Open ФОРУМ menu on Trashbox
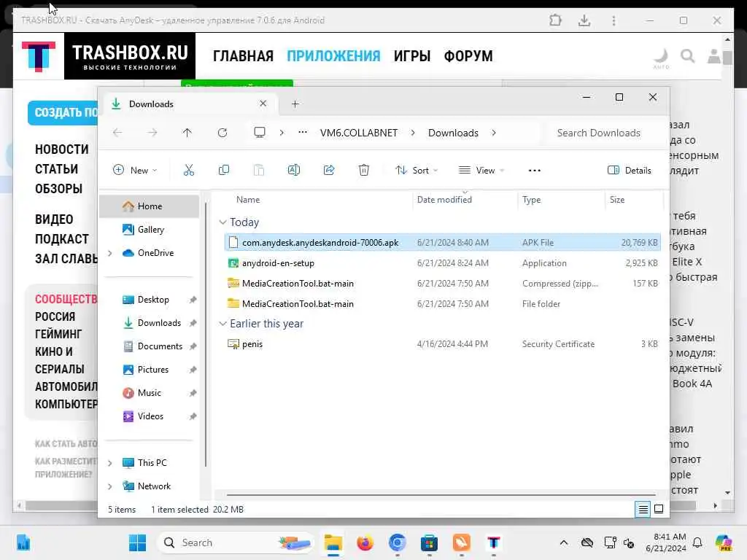Viewport: 747px width, 560px height. [x=468, y=56]
